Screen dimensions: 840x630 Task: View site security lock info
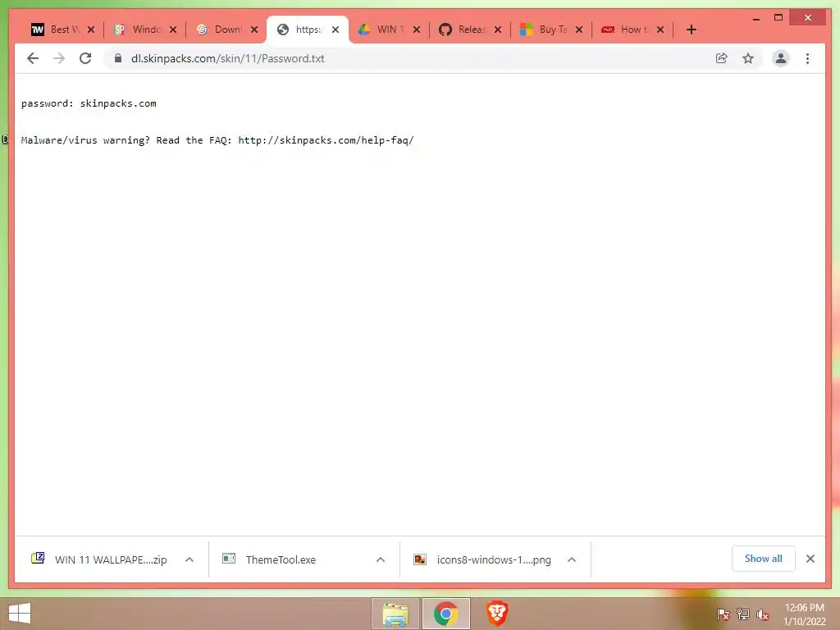118,58
